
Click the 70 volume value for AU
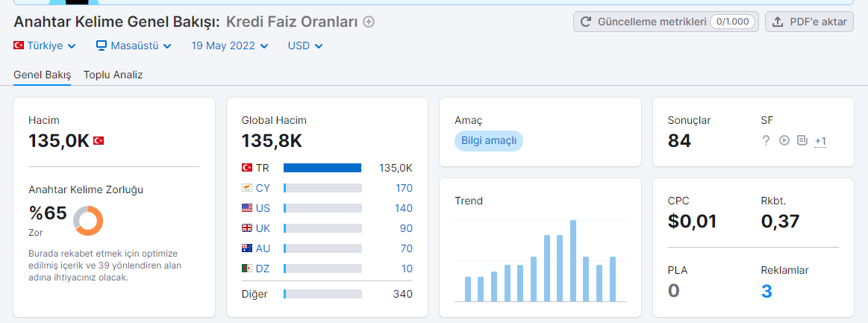(406, 248)
